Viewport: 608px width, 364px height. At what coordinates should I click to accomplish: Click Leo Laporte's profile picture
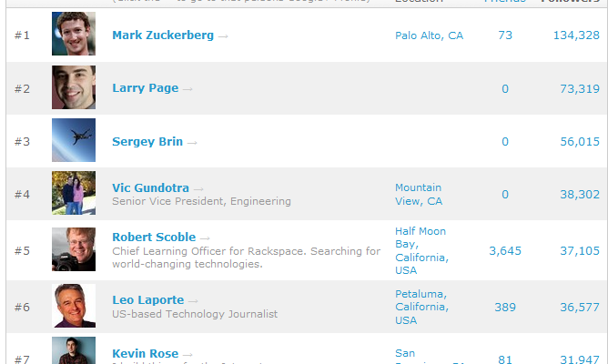(74, 306)
